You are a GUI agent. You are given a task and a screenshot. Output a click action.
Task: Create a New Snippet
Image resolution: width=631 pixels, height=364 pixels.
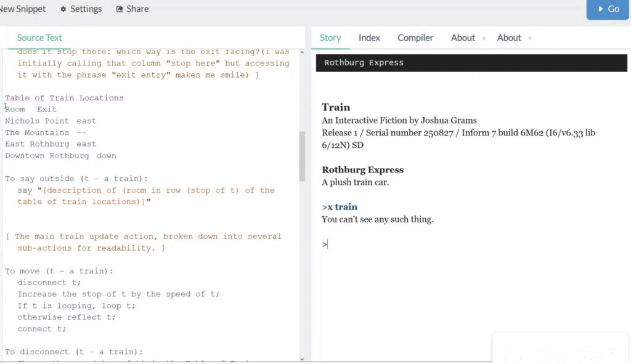click(x=23, y=9)
